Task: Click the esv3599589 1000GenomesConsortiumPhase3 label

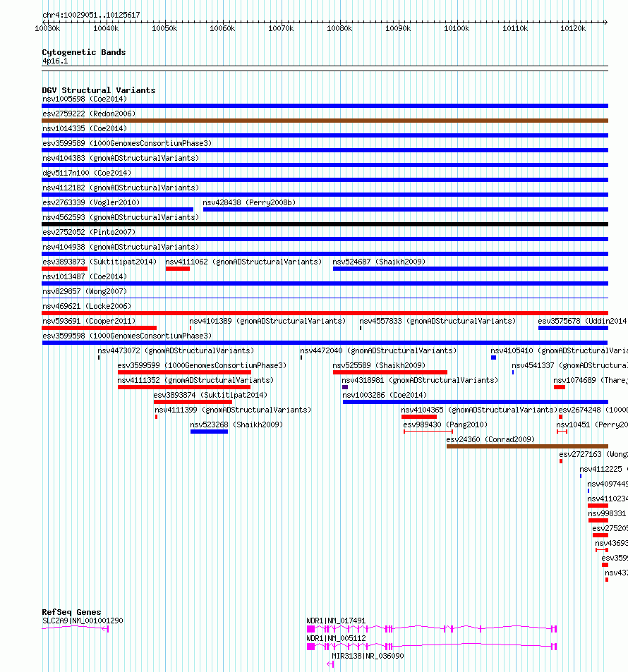Action: (x=127, y=143)
